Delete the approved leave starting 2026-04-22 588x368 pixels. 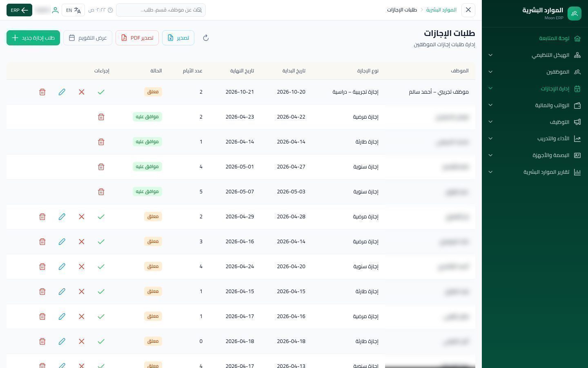[101, 117]
